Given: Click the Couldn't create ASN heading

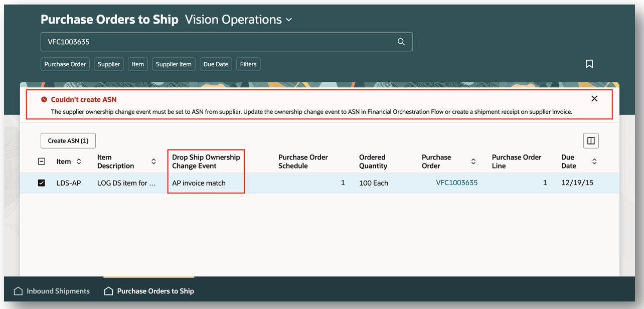Looking at the screenshot, I should pos(84,100).
